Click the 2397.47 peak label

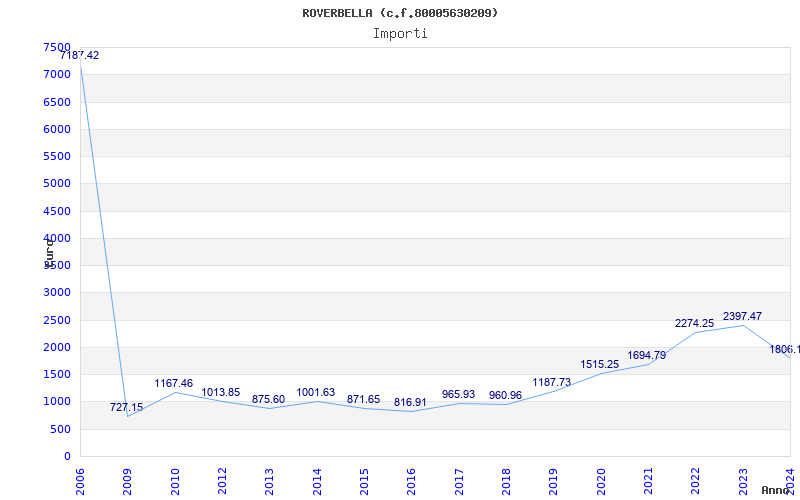coord(742,316)
